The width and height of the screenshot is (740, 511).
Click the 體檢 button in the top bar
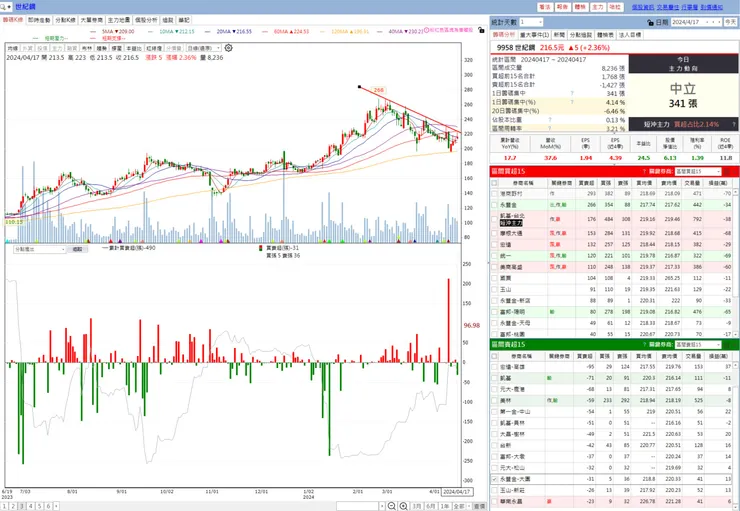(x=580, y=7)
